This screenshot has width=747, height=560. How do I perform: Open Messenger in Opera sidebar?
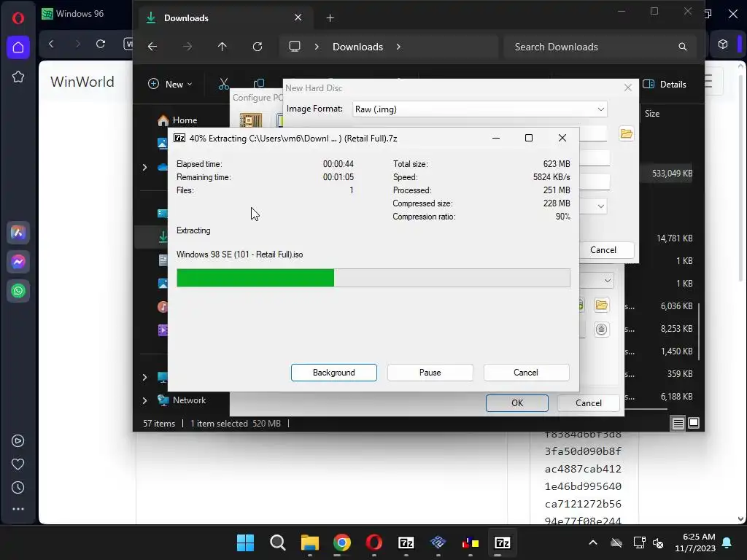[x=18, y=262]
